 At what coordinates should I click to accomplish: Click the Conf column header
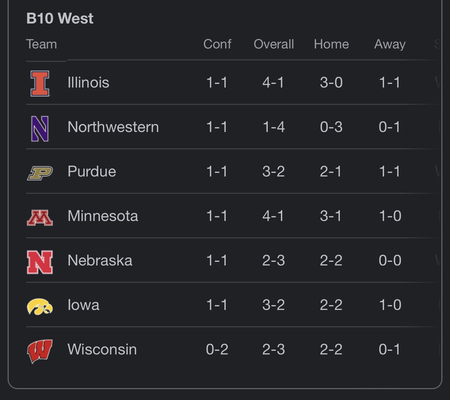[x=217, y=44]
